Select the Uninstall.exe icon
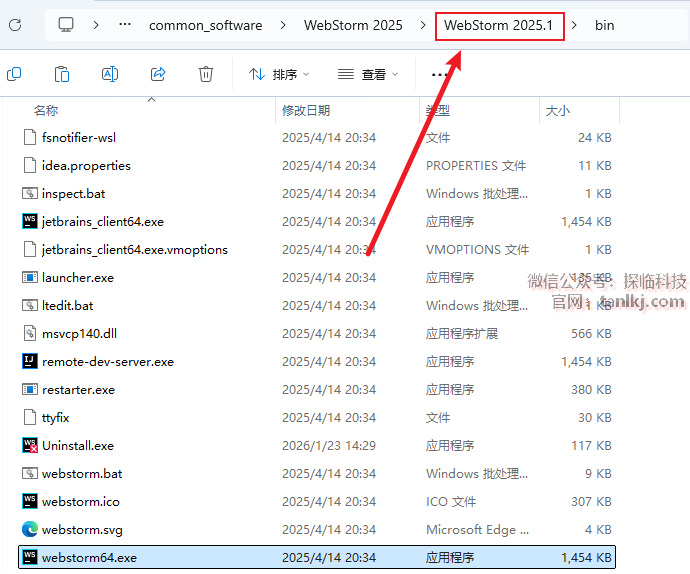 click(30, 445)
